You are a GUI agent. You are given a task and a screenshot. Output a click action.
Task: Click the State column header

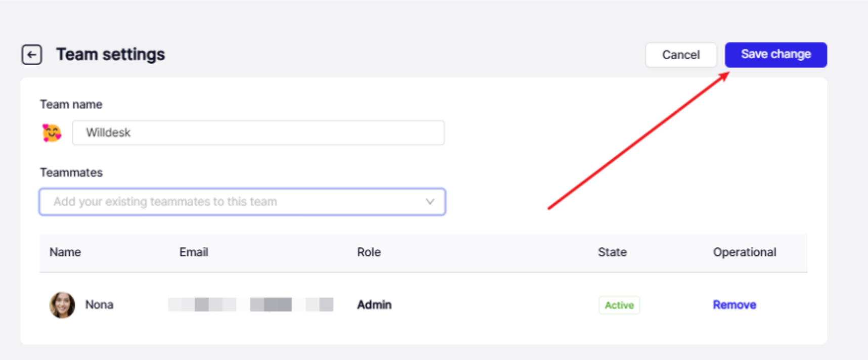pos(612,252)
